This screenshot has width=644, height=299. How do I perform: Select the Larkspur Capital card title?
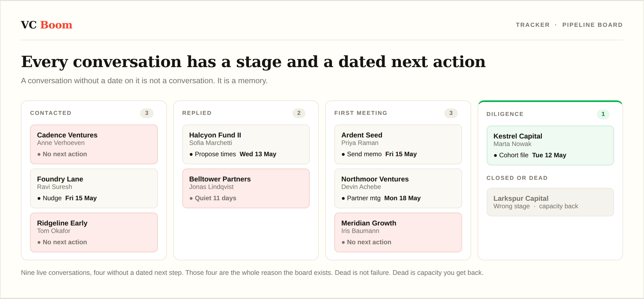pyautogui.click(x=521, y=198)
